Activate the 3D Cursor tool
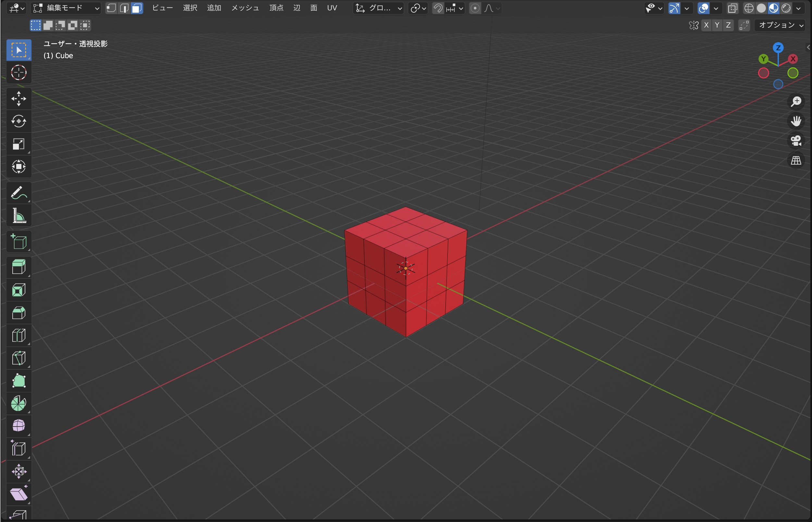812x522 pixels. tap(18, 72)
